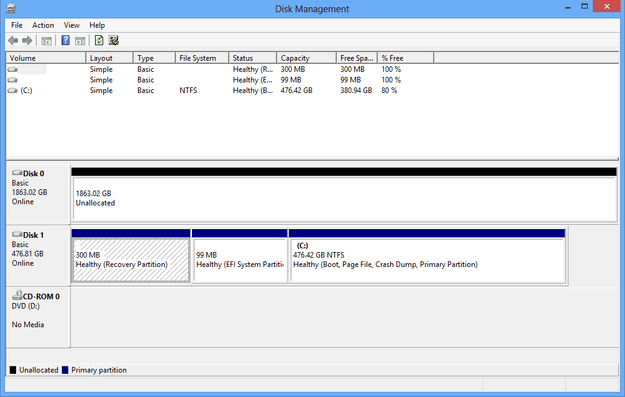Open the View menu
The image size is (625, 397).
[x=72, y=25]
